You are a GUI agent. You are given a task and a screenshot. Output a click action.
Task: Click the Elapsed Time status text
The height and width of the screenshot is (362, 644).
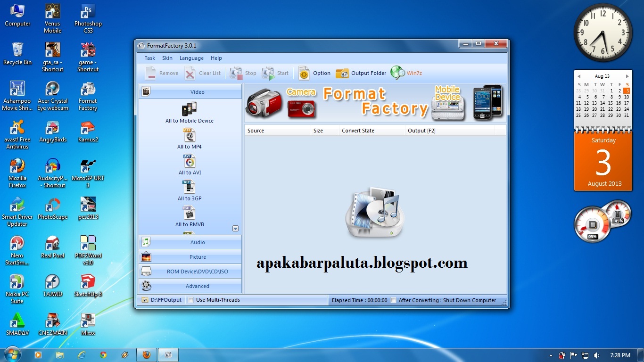coord(360,300)
